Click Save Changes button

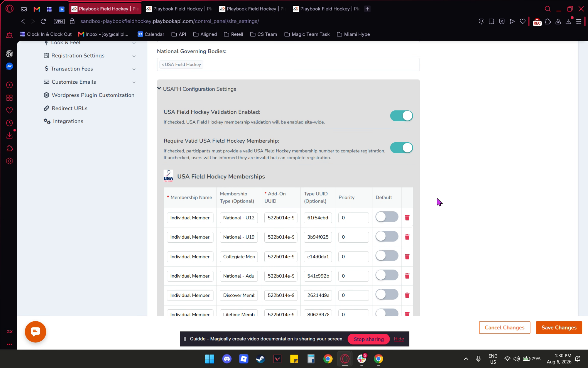tap(559, 327)
